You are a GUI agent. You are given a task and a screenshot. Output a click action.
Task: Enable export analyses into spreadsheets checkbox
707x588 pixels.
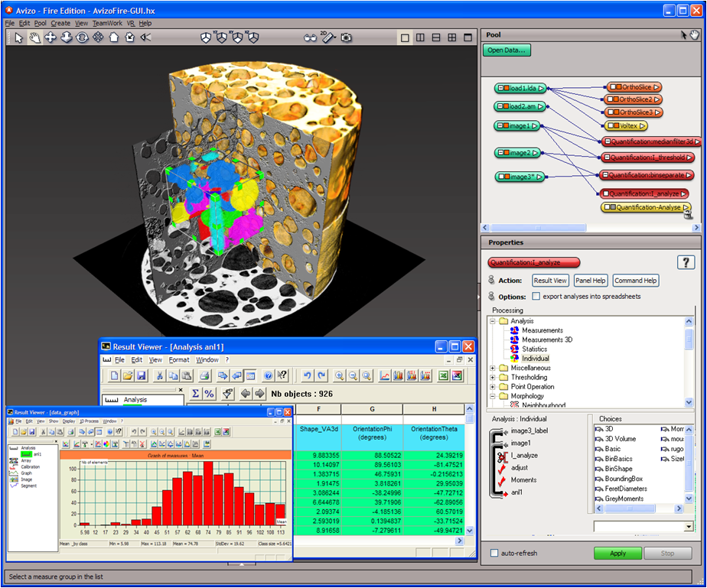[536, 296]
